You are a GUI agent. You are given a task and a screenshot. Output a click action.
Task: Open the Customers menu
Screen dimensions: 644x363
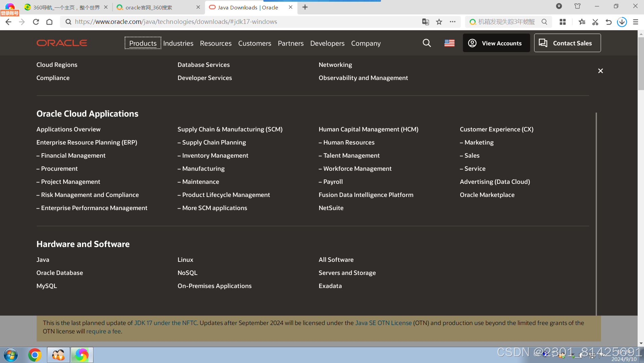pos(255,43)
